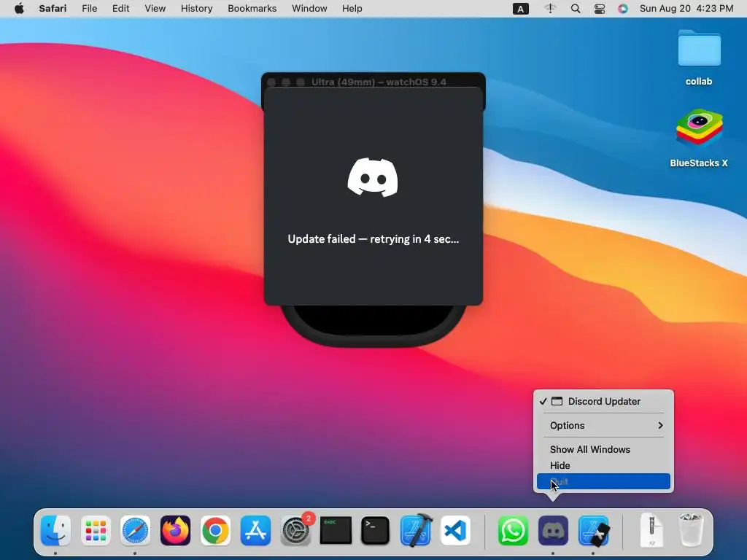The image size is (747, 560).
Task: Choose Quit in the Dock menu
Action: [603, 481]
